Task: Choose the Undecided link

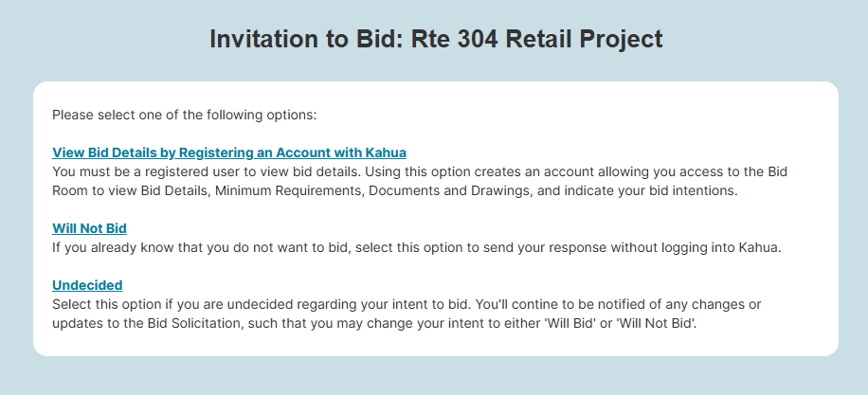Action: pos(87,285)
